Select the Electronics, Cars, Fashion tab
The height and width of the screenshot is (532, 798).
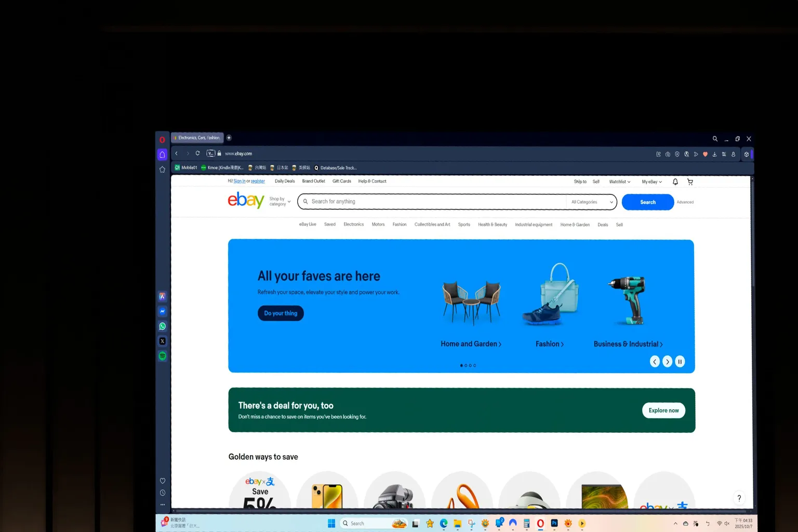point(197,138)
